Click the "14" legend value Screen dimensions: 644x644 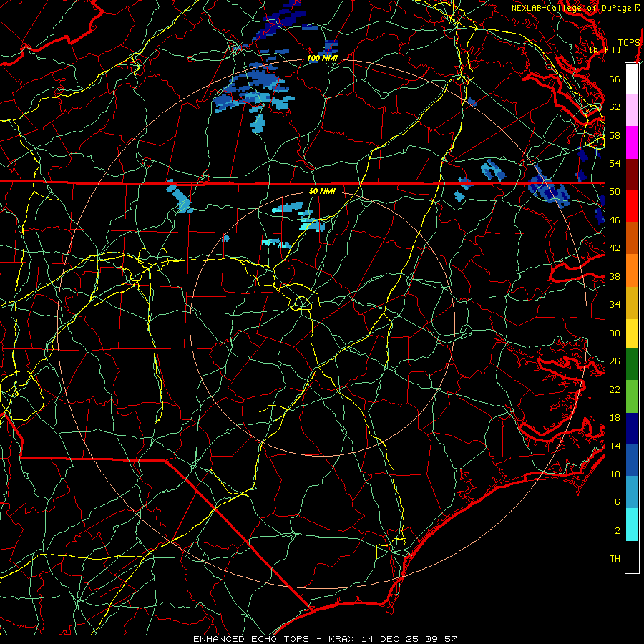(x=615, y=446)
